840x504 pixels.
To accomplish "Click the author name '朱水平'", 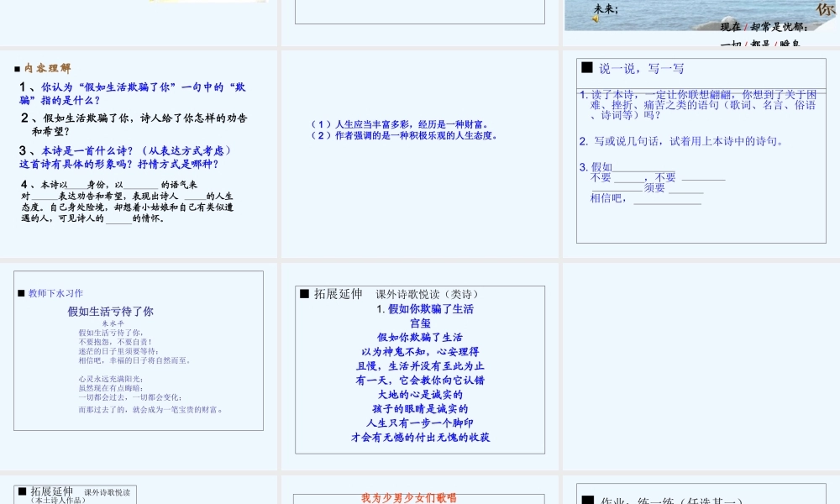I will pos(113,323).
